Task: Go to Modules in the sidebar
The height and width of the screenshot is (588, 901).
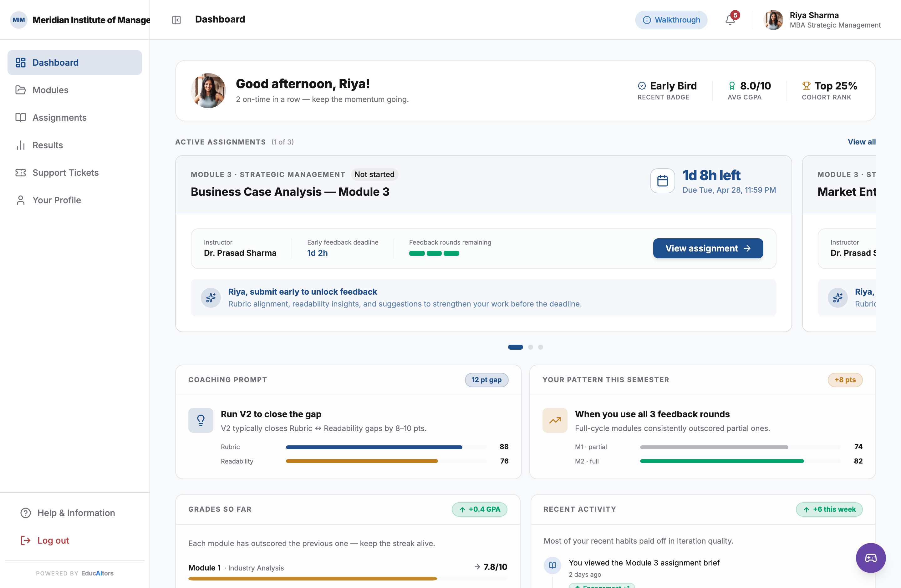Action: [x=74, y=90]
